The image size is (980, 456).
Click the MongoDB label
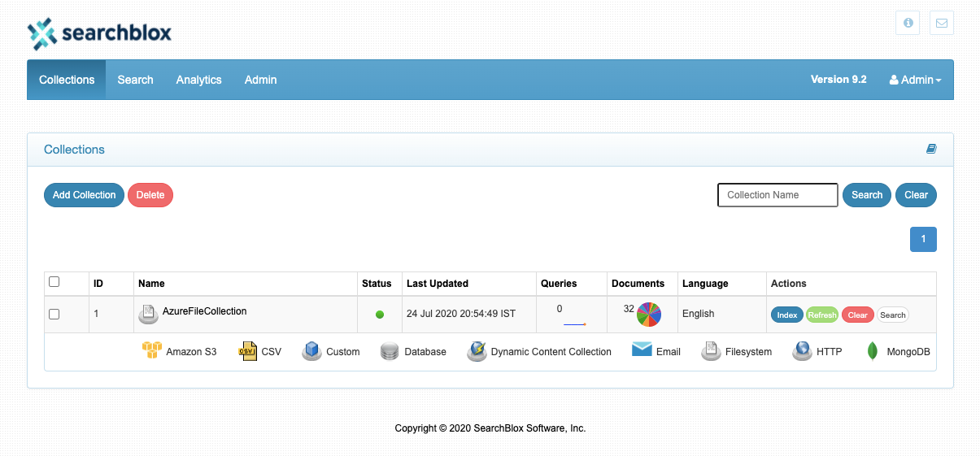[907, 352]
